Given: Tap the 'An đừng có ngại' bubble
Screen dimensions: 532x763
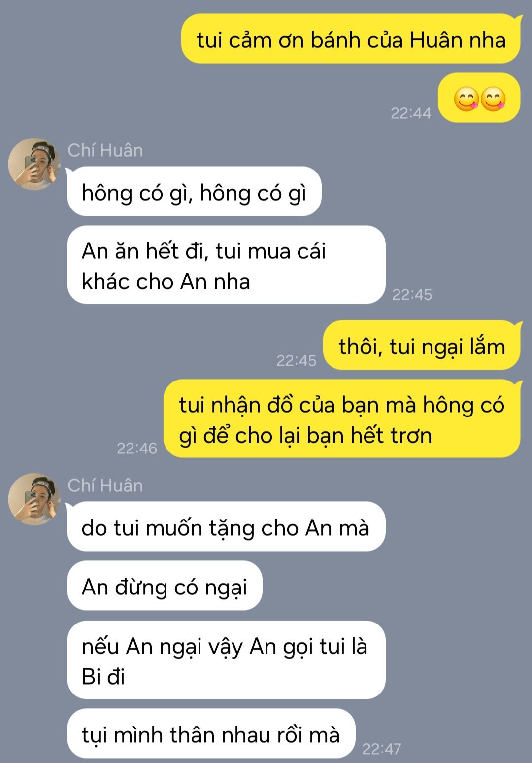Looking at the screenshot, I should click(x=165, y=586).
